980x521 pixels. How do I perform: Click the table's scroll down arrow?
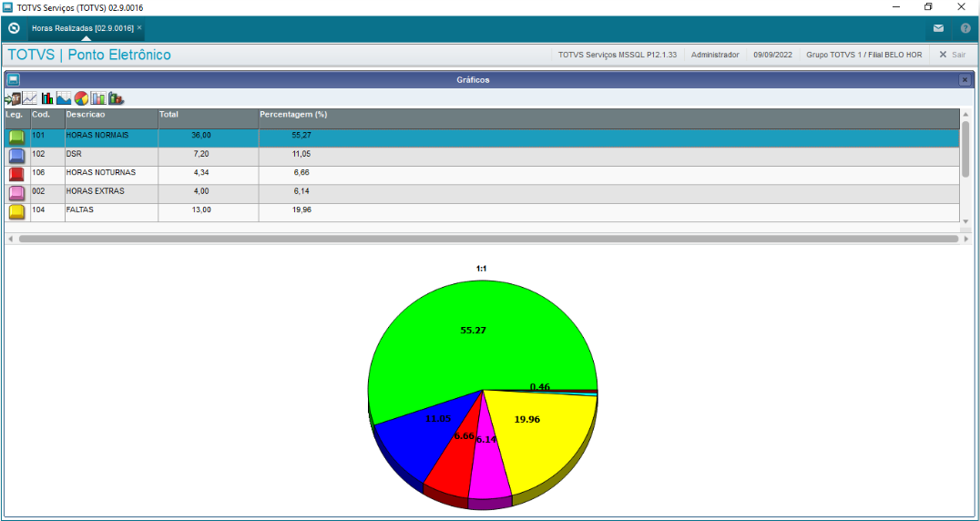click(965, 221)
